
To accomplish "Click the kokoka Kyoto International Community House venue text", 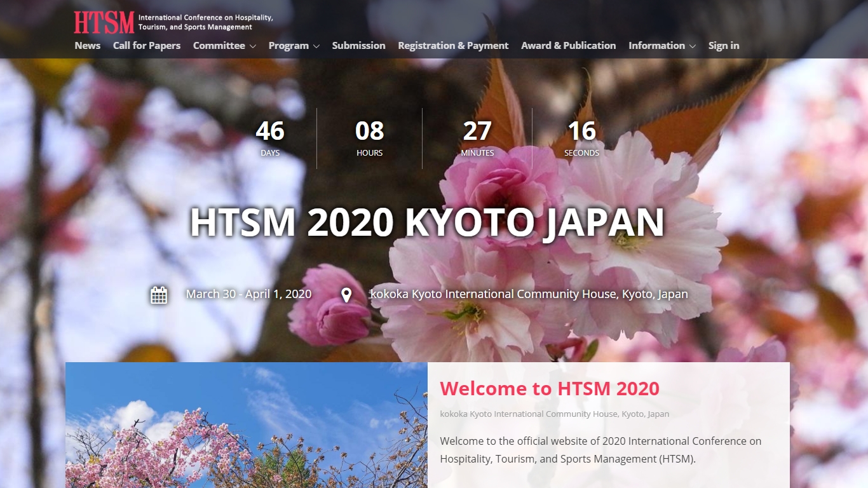I will coord(529,294).
